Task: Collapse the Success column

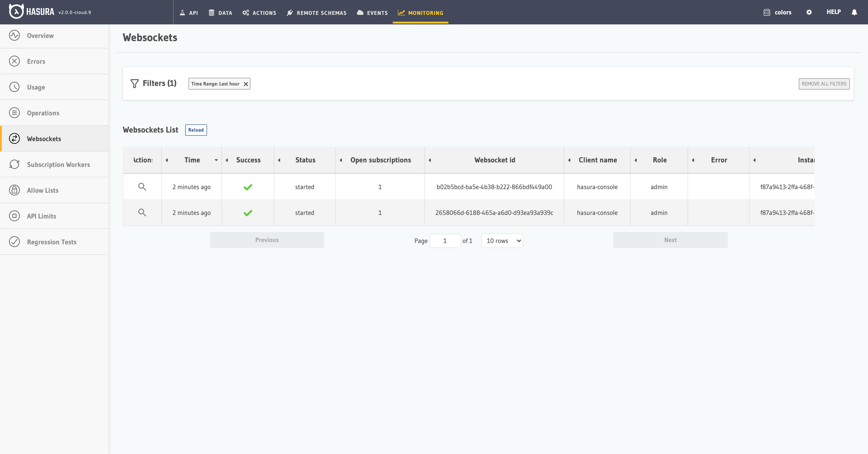Action: pos(227,160)
